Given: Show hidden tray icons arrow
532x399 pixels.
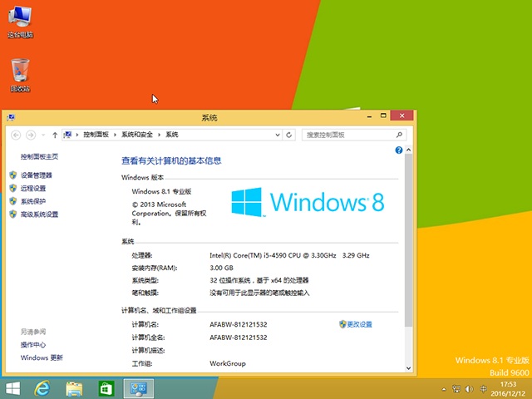Looking at the screenshot, I should (444, 389).
